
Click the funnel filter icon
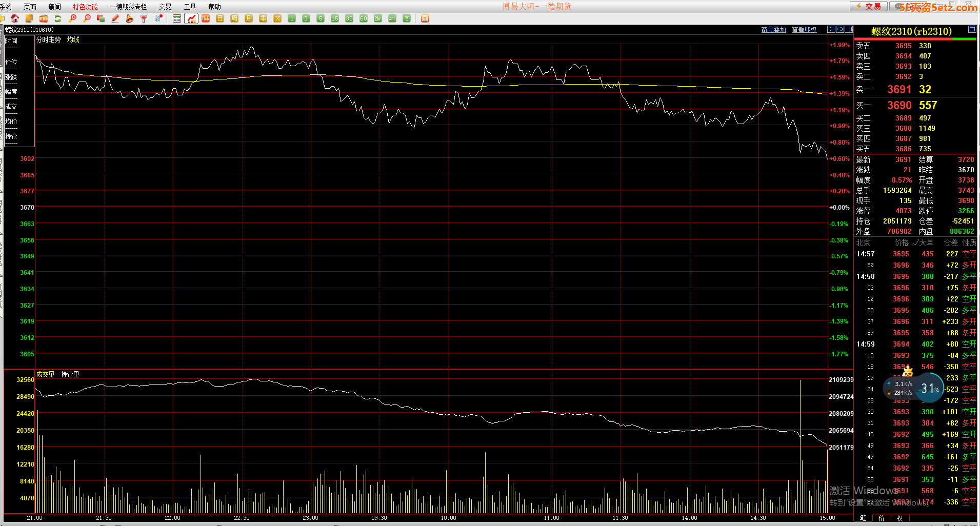click(144, 18)
